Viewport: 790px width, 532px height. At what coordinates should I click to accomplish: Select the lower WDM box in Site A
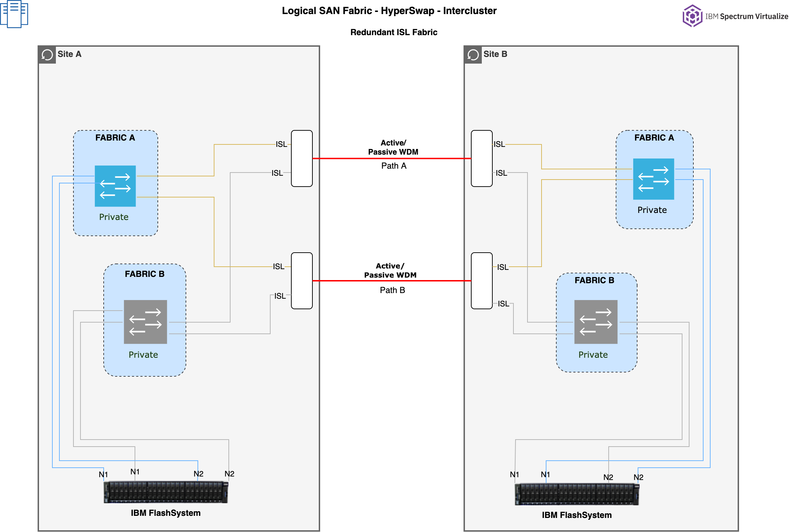coord(302,281)
